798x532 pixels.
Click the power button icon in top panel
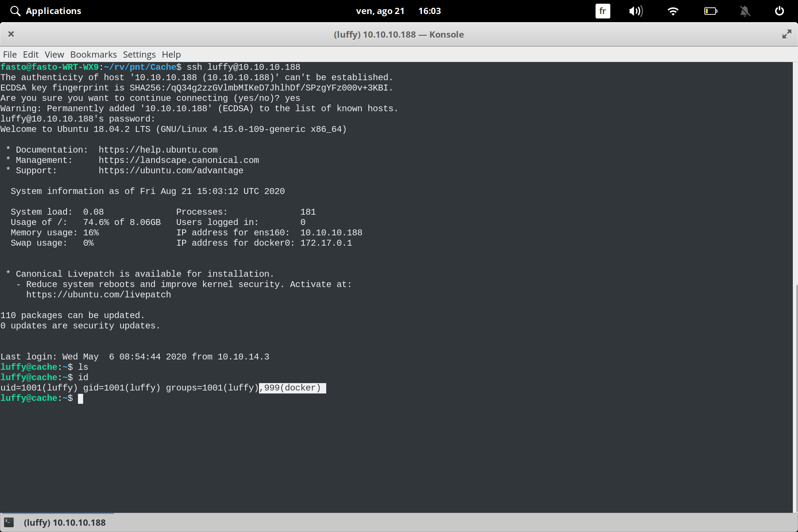(x=779, y=11)
